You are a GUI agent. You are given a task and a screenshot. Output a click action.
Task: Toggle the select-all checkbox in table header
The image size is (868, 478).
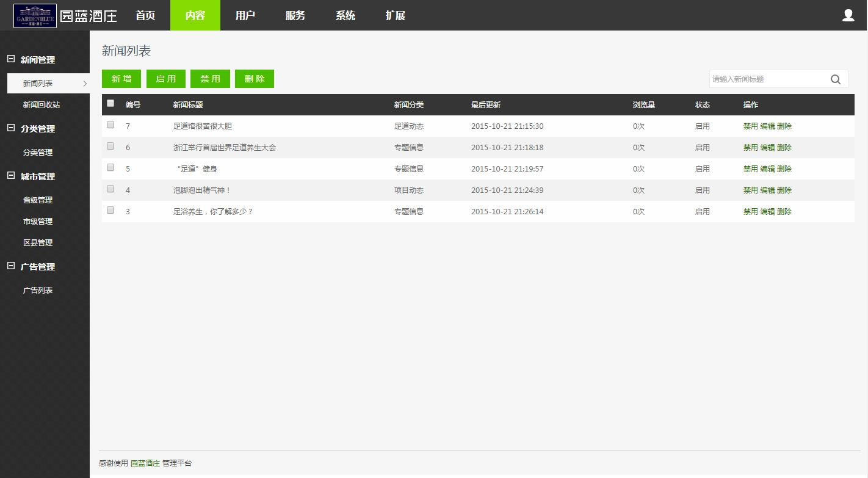(x=110, y=103)
